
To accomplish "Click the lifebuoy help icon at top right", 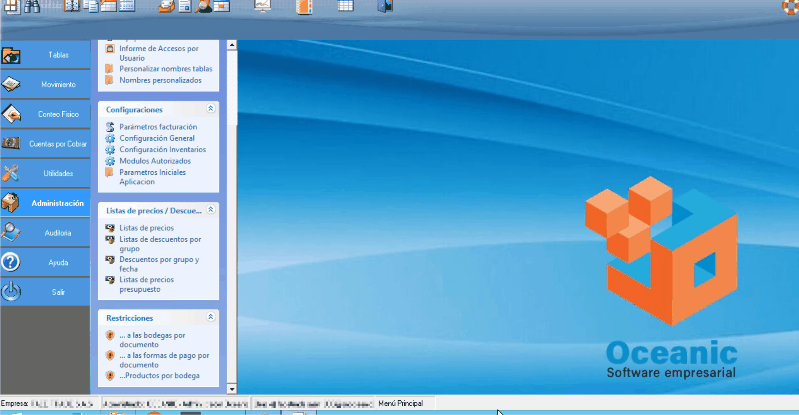I will (790, 7).
